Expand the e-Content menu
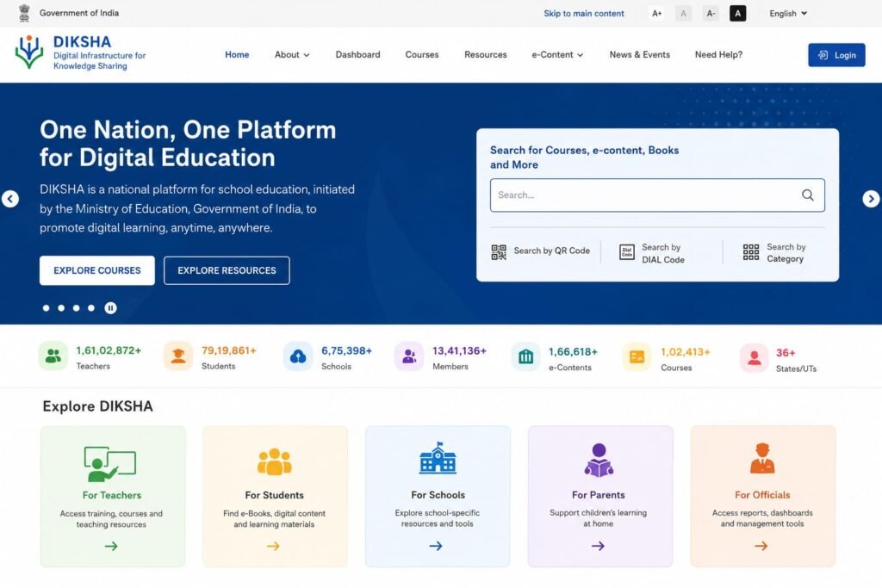This screenshot has height=588, width=882. click(557, 54)
